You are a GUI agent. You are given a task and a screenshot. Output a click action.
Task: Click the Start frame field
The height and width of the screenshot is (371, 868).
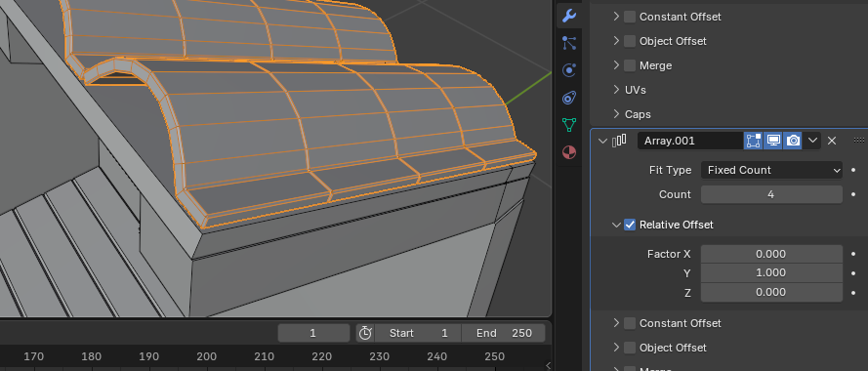[418, 333]
